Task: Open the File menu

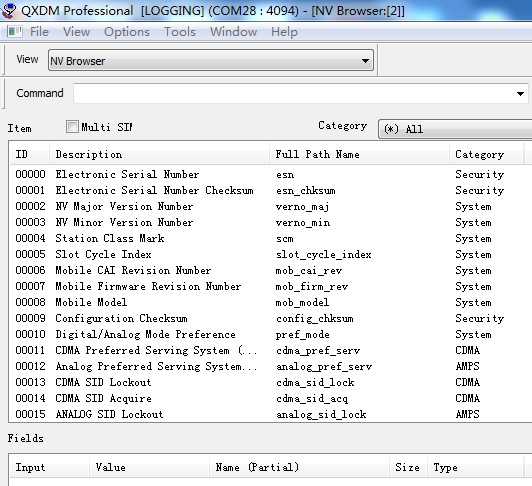Action: 39,32
